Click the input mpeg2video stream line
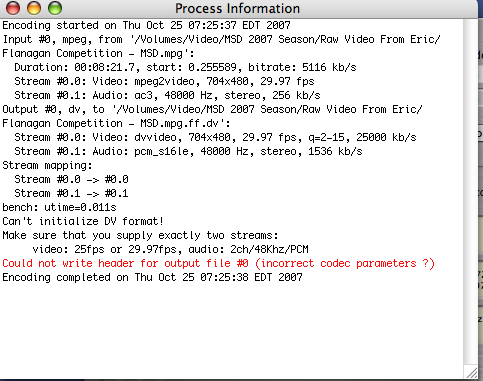 pyautogui.click(x=164, y=81)
